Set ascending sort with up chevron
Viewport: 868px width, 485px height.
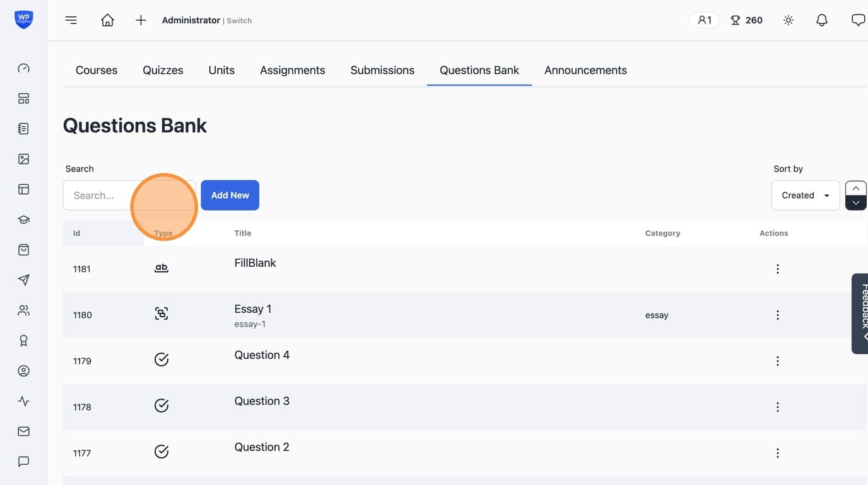pos(856,188)
